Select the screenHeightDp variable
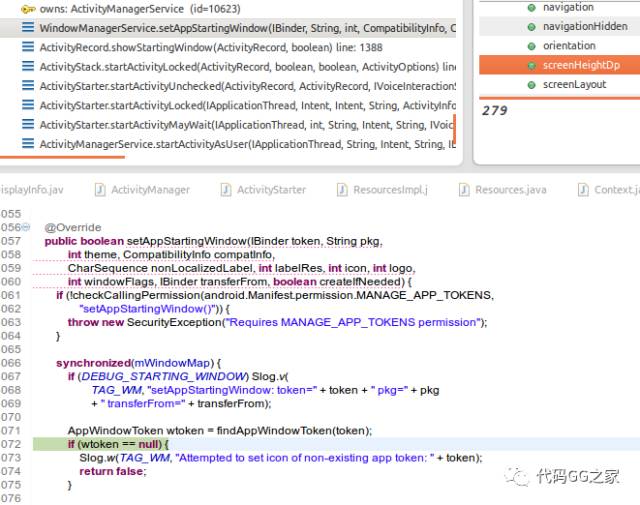 [560, 65]
